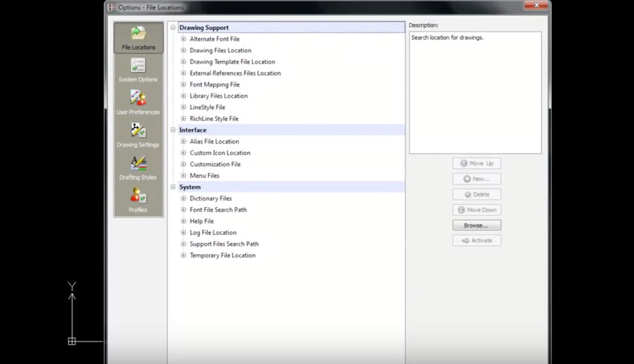
Task: Click the New... button
Action: (x=477, y=179)
